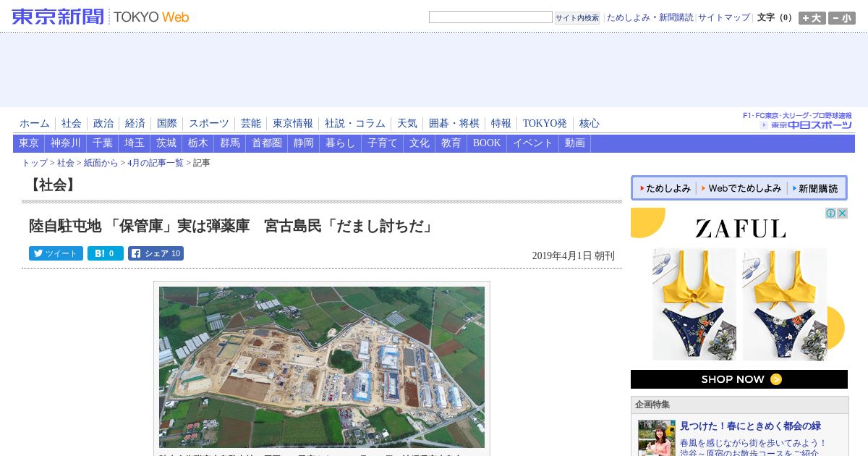The width and height of the screenshot is (868, 456).
Task: Open the 政治 menu item
Action: point(103,124)
